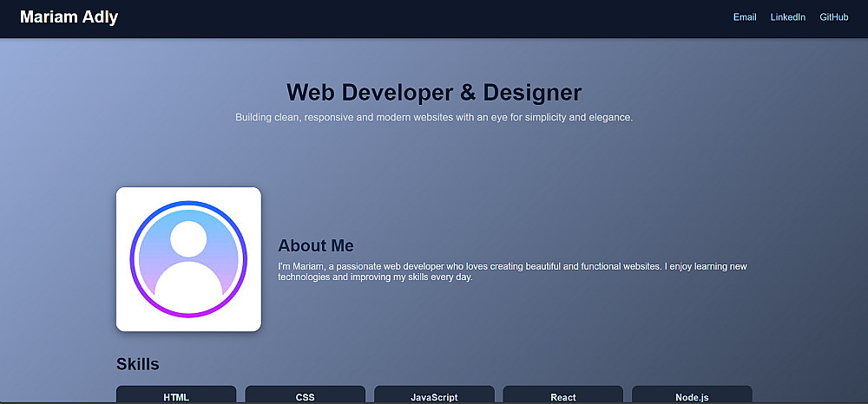Click the white profile picture card
Screen dimensions: 868x404
188,259
